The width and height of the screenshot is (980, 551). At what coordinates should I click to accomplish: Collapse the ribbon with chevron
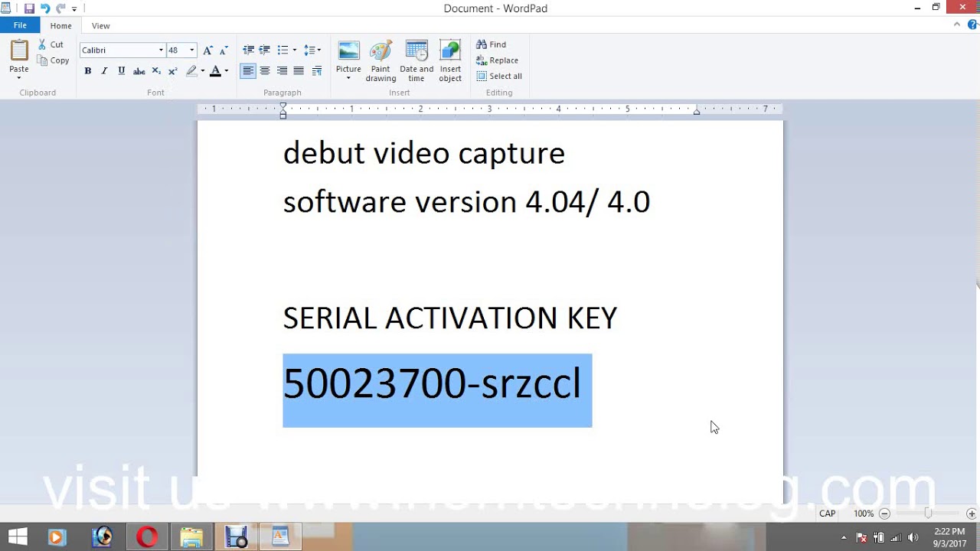point(957,24)
